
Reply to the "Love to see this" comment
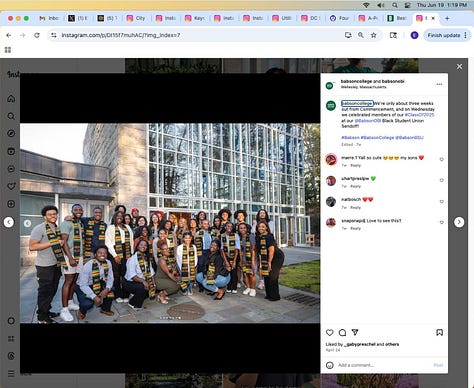pyautogui.click(x=356, y=228)
